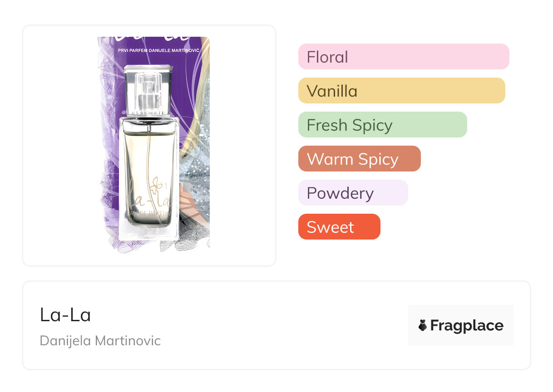The image size is (553, 392).
Task: Open the La-La perfume title
Action: pyautogui.click(x=65, y=315)
